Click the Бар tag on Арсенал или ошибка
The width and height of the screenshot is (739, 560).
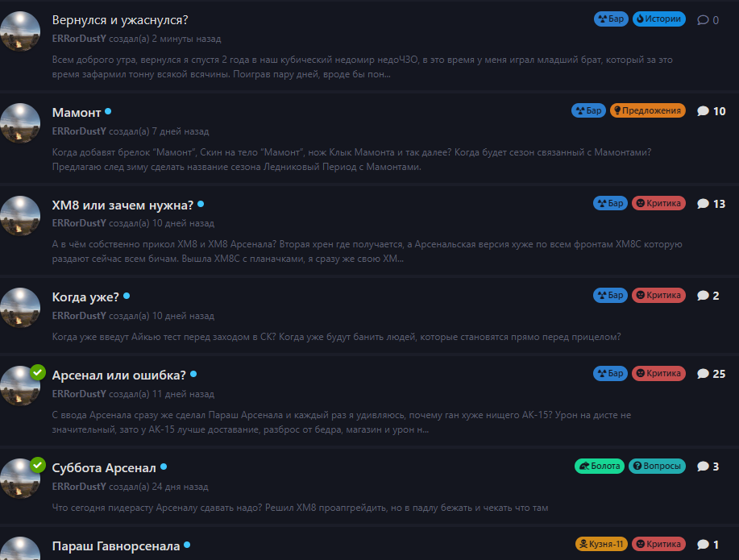pyautogui.click(x=610, y=373)
